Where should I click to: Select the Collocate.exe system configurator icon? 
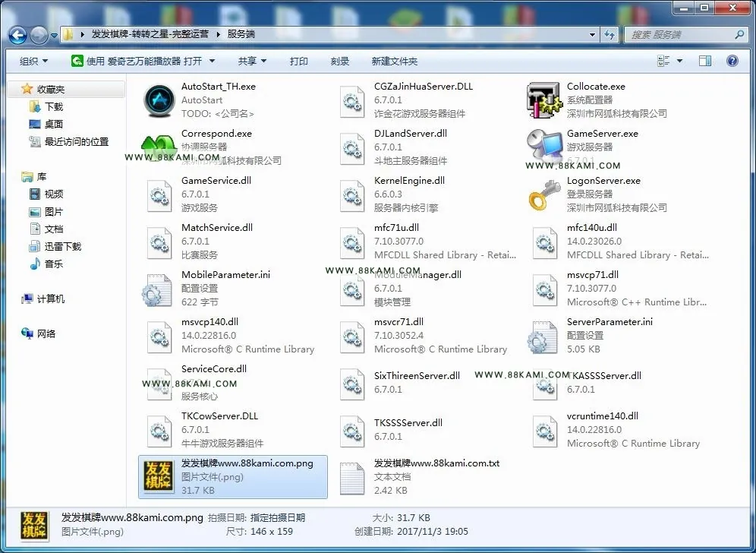[545, 100]
